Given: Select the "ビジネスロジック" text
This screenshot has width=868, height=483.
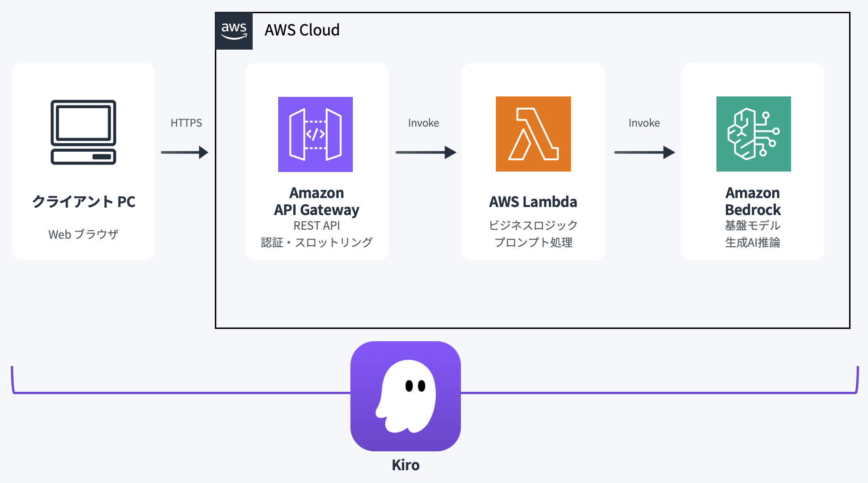Looking at the screenshot, I should click(533, 225).
